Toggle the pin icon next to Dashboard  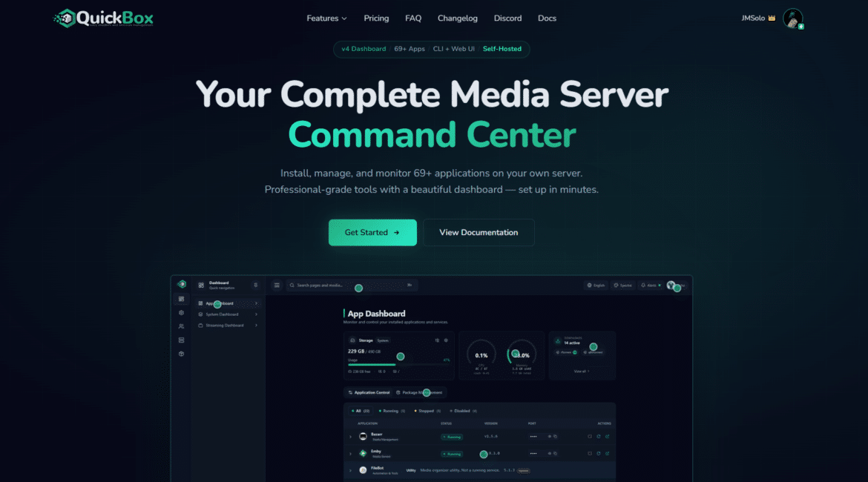tap(256, 285)
